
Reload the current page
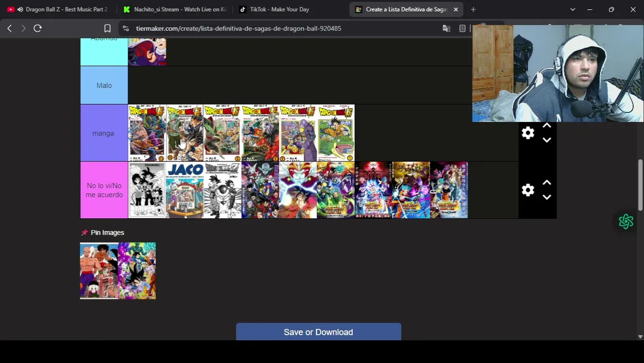tap(37, 28)
